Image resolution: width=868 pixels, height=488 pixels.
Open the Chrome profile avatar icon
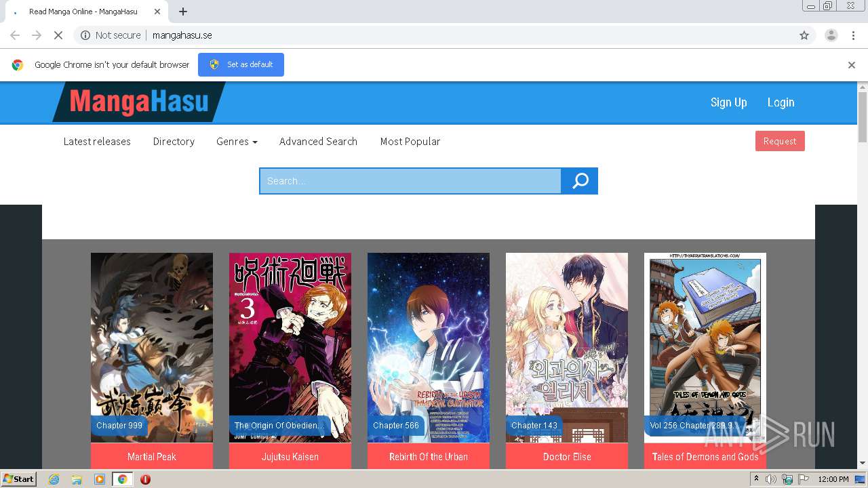(831, 35)
